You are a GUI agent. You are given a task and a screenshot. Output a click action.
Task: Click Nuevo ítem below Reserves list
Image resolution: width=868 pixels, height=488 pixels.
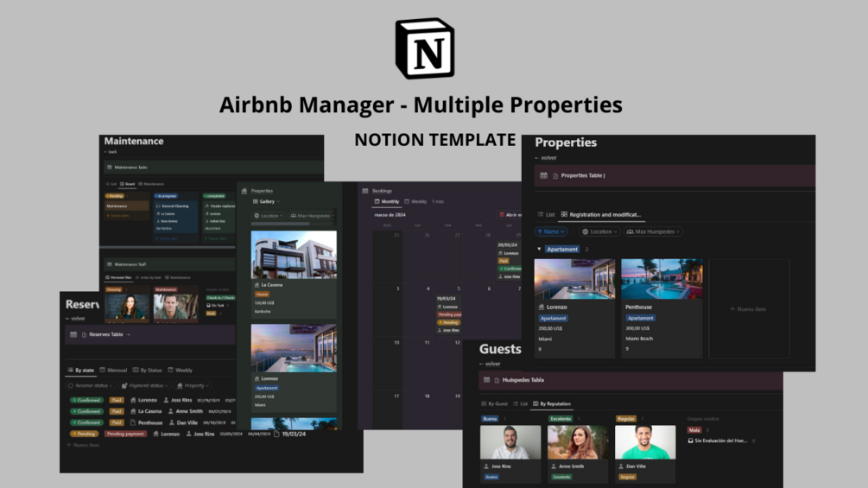point(84,446)
